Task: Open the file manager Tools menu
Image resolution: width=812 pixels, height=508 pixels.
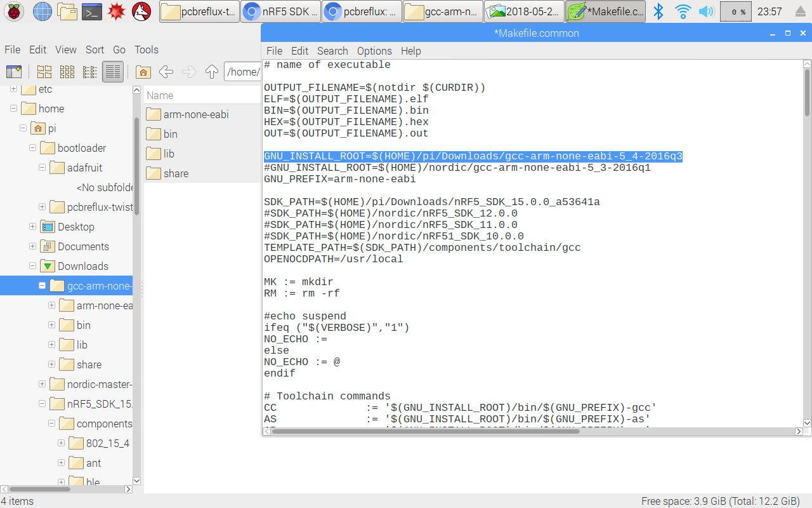Action: [x=147, y=50]
